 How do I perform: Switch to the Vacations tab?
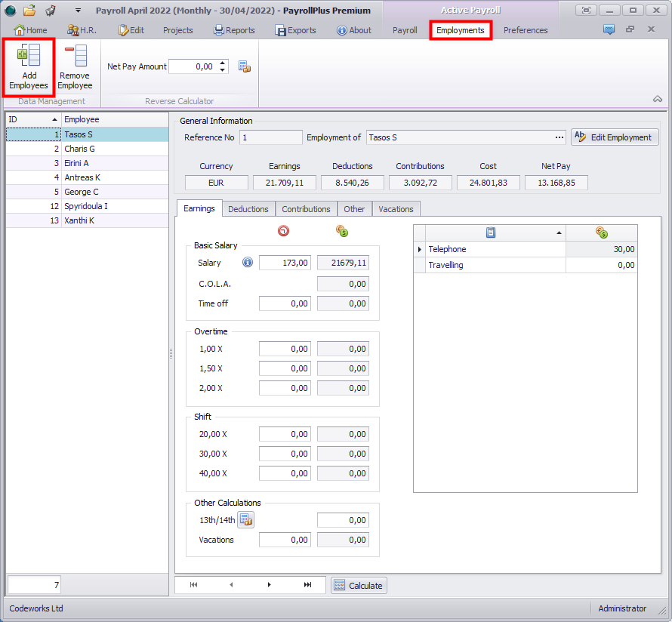pyautogui.click(x=396, y=208)
